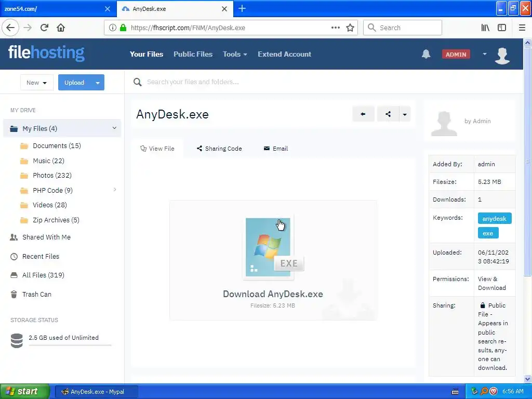Click the magnifier icon in file search
This screenshot has width=532, height=399.
click(137, 82)
